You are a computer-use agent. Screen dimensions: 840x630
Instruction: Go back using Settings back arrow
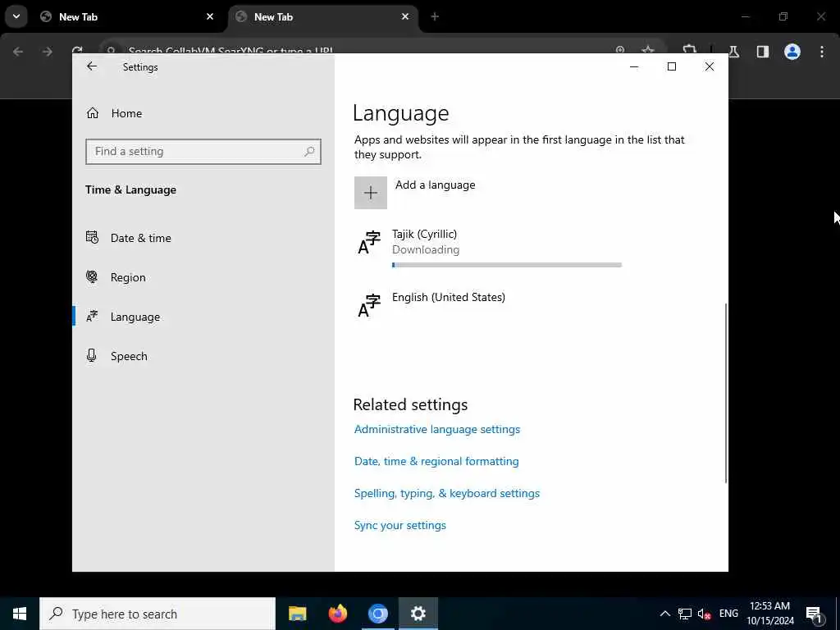pyautogui.click(x=92, y=66)
